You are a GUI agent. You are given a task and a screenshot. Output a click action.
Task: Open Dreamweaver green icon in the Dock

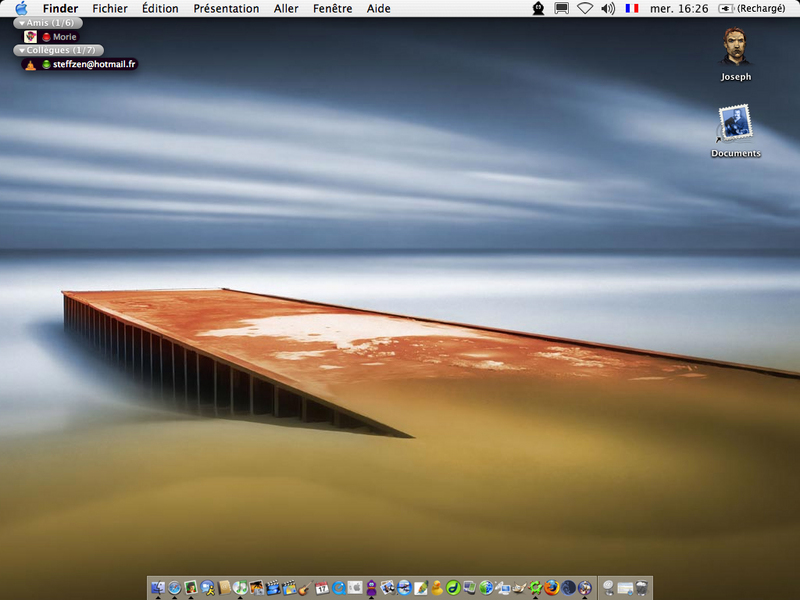click(x=453, y=588)
